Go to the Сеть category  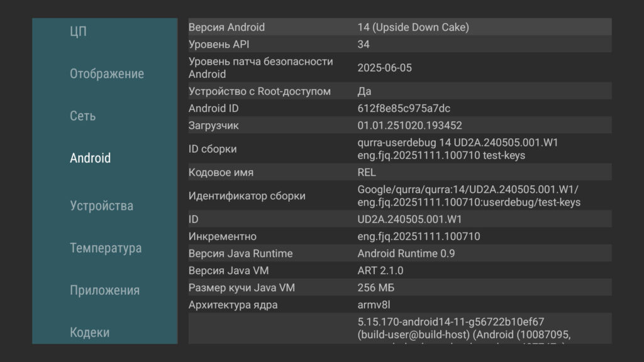coord(82,116)
